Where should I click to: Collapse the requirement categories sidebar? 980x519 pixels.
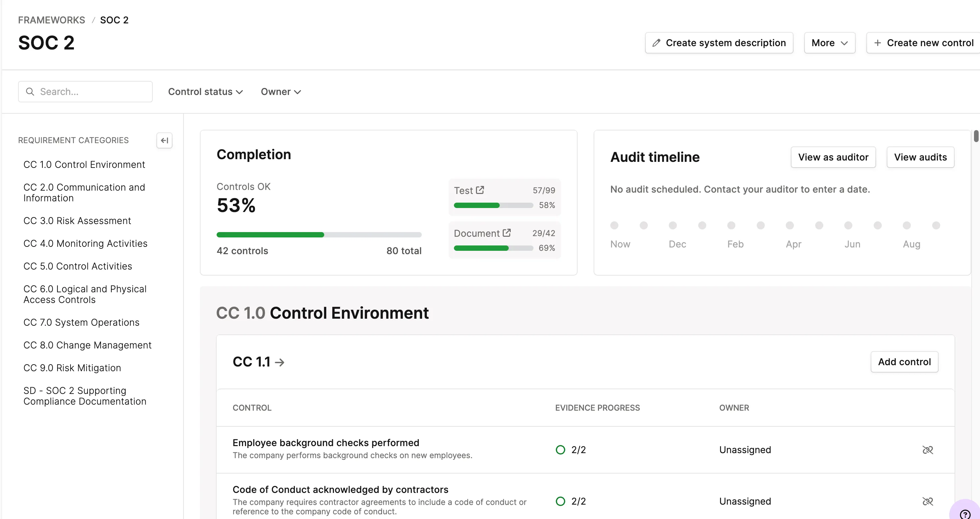coord(164,140)
